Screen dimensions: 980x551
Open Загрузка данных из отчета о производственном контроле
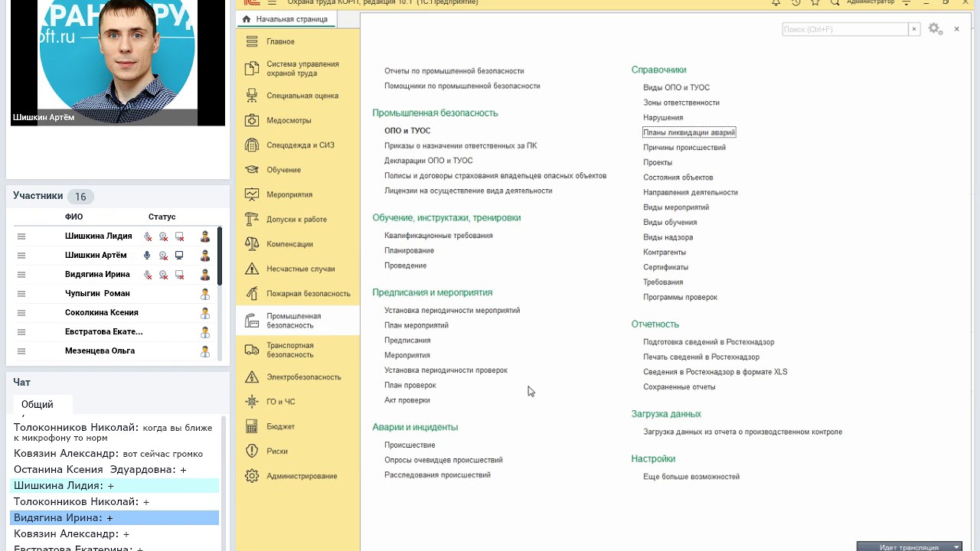coord(743,432)
